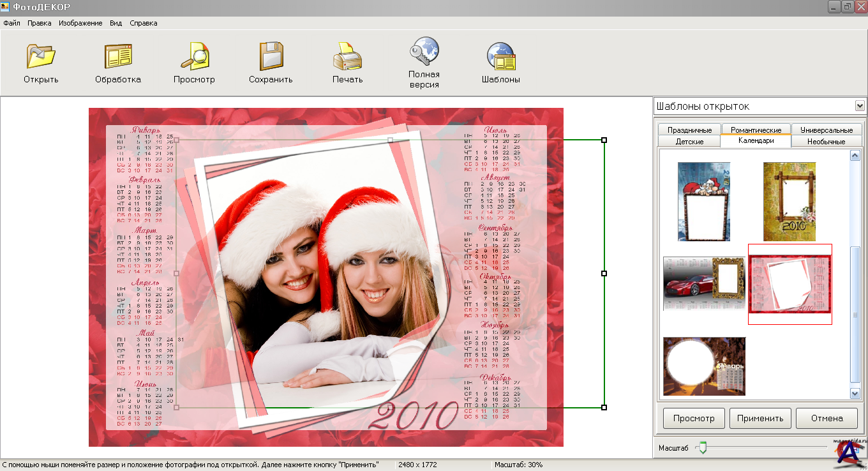
Task: Expand the Шаблоны открыток dropdown
Action: [859, 106]
